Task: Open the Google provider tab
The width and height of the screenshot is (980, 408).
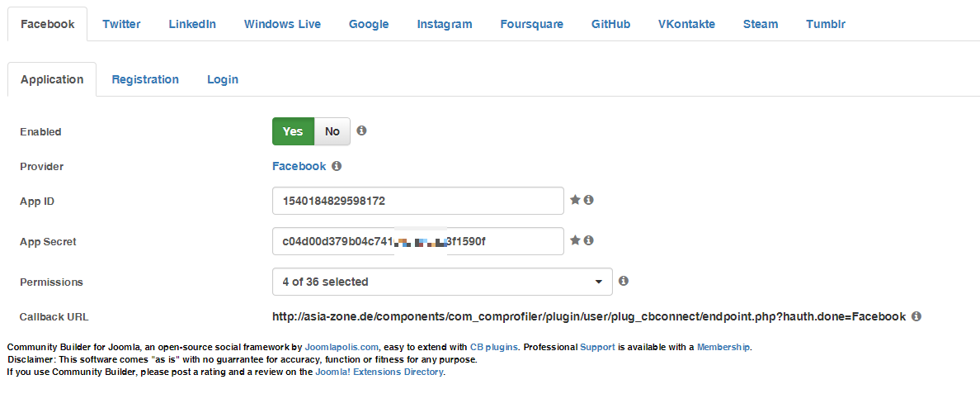Action: coord(369,25)
